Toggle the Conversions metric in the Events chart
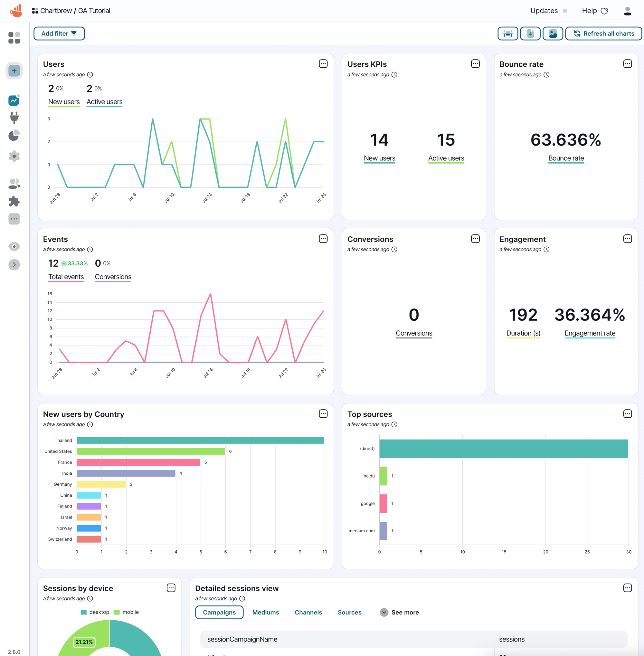Viewport: 644px width, 656px height. [x=113, y=276]
